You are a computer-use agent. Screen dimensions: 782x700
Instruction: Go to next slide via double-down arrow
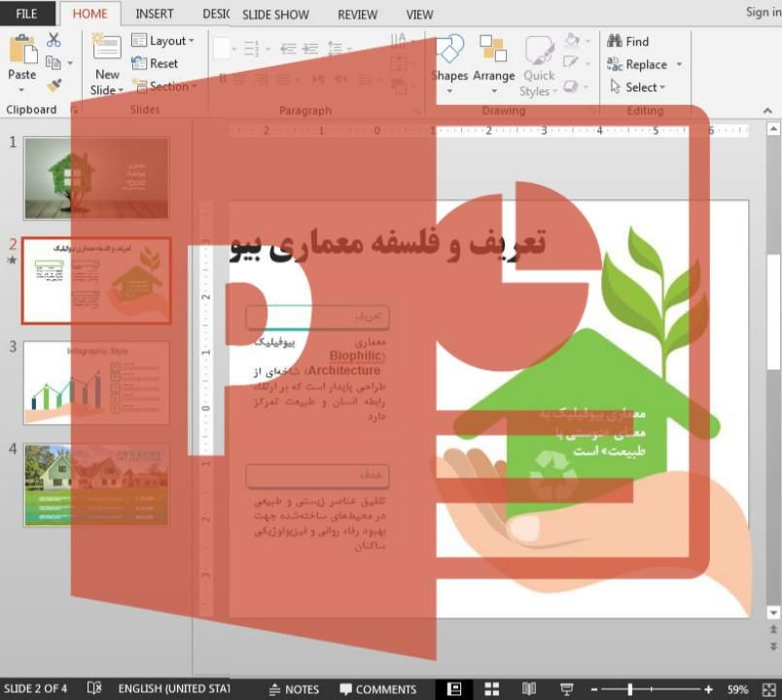tap(773, 647)
